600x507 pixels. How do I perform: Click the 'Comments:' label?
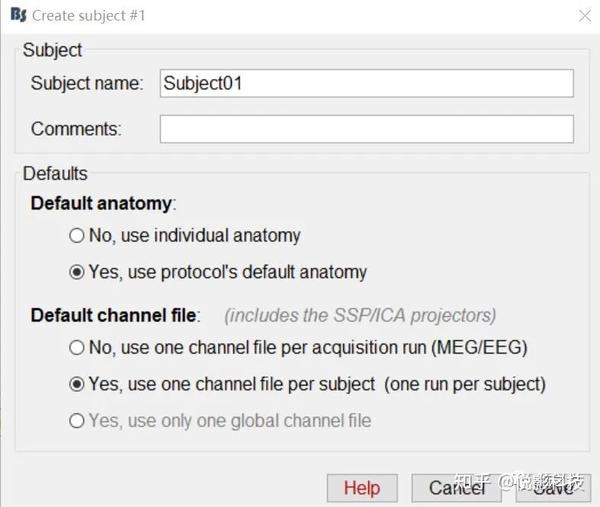pyautogui.click(x=76, y=129)
